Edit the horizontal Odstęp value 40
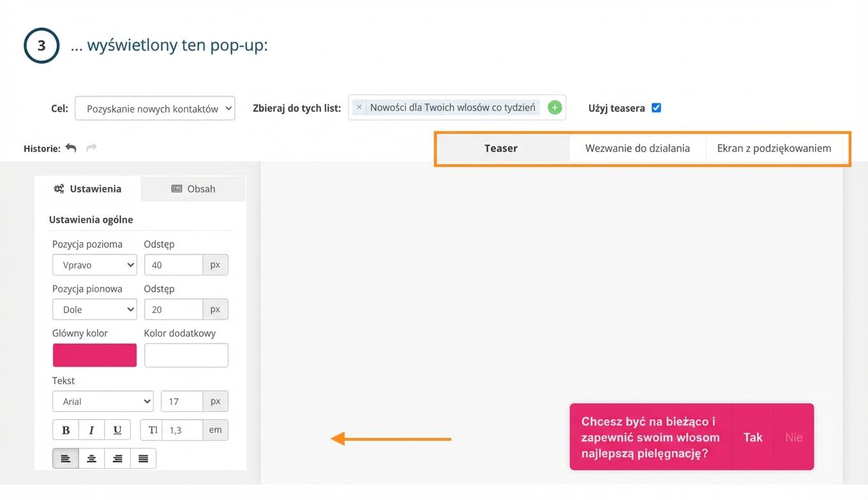868x500 pixels. [x=174, y=265]
